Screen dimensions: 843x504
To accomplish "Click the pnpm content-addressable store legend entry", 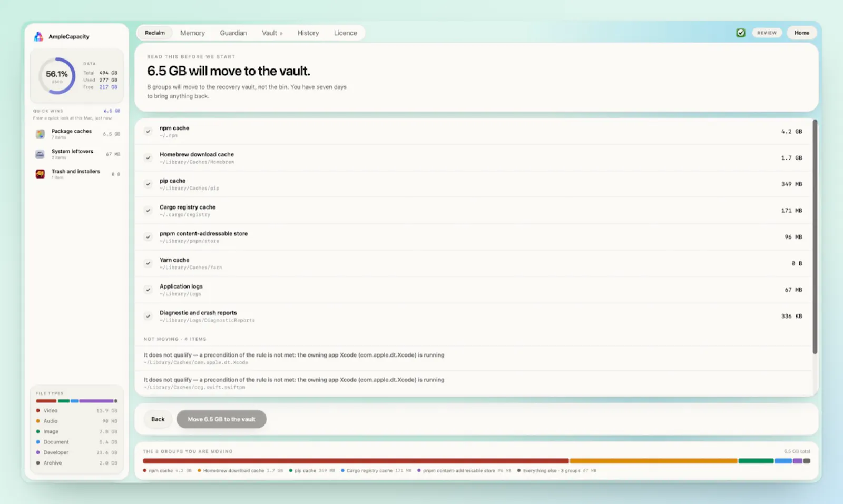I will pyautogui.click(x=464, y=471).
